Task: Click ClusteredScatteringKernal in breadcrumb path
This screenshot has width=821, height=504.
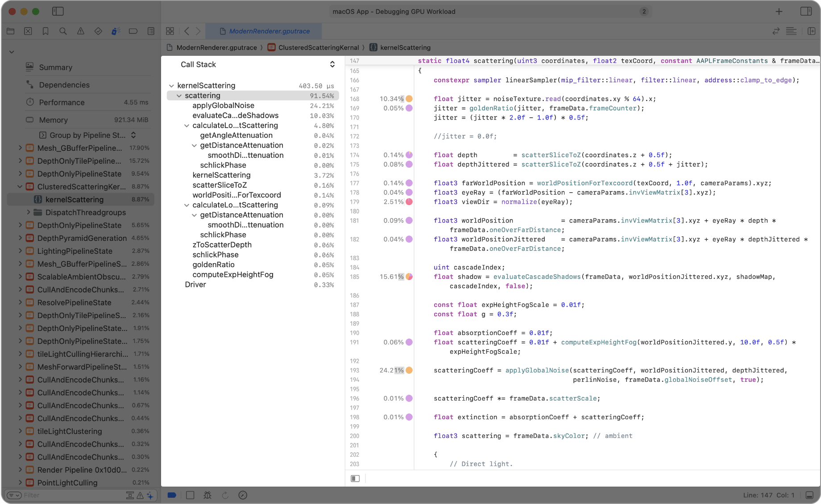Action: [x=318, y=48]
